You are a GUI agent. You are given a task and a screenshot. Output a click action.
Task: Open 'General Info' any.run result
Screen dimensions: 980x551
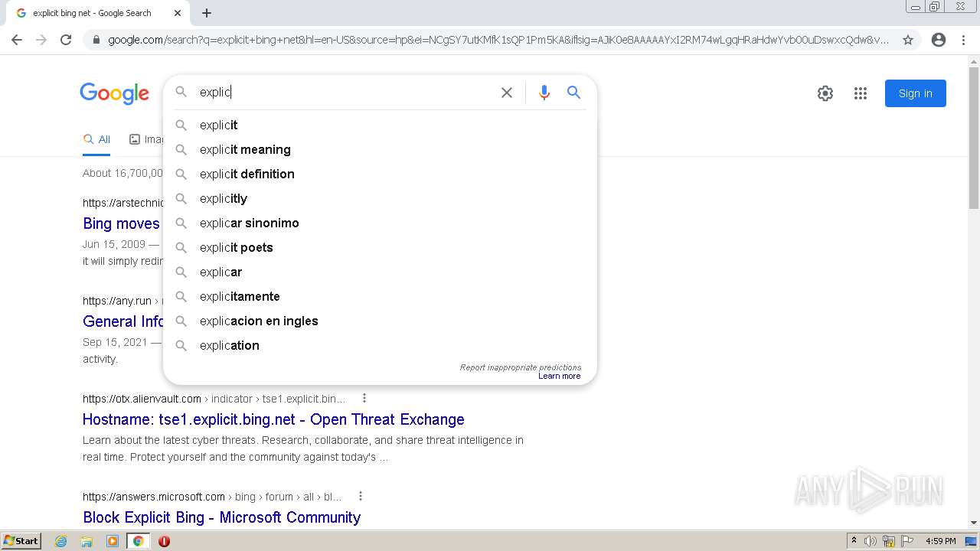(123, 321)
